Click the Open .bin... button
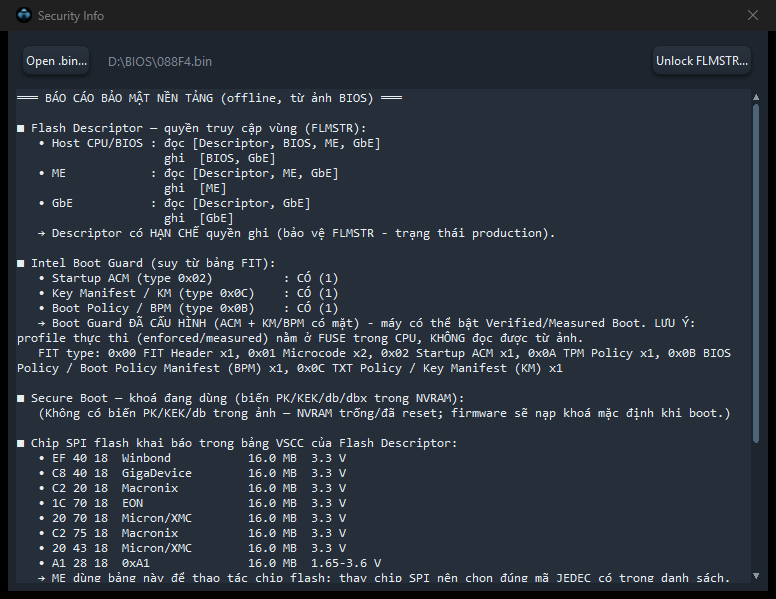Screen dimensions: 776x599 pos(56,61)
